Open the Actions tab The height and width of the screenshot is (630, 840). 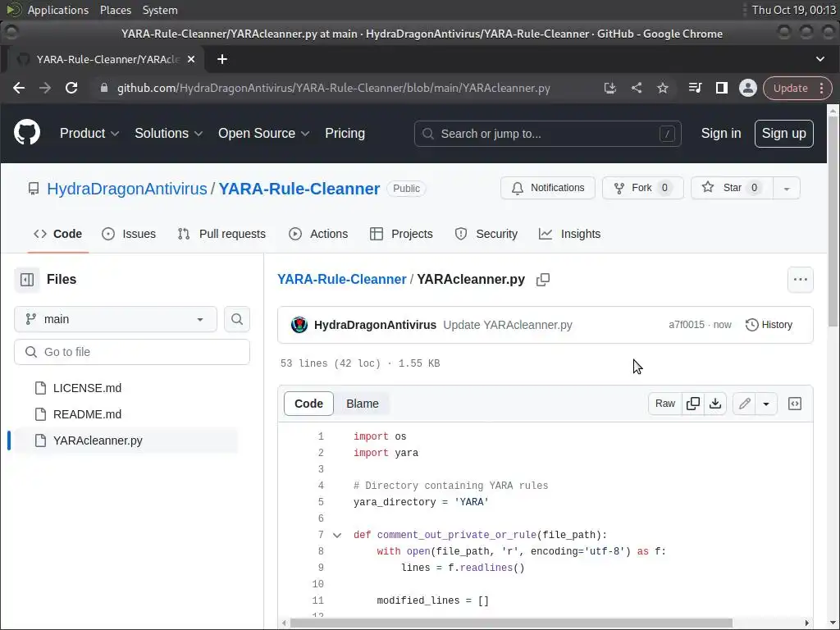pyautogui.click(x=318, y=234)
